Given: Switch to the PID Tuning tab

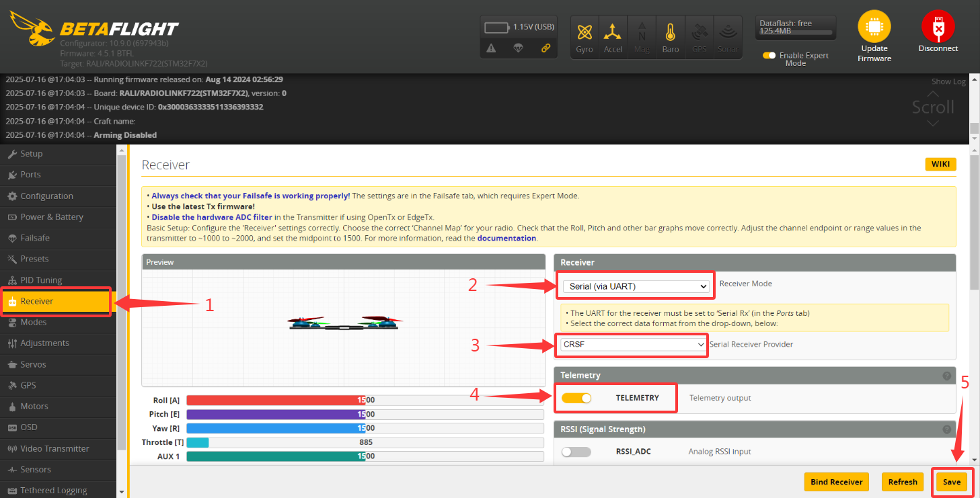Looking at the screenshot, I should click(x=41, y=280).
